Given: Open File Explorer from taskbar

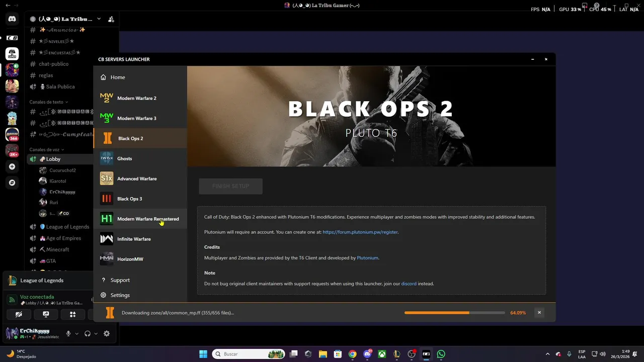Looking at the screenshot, I should tap(323, 354).
